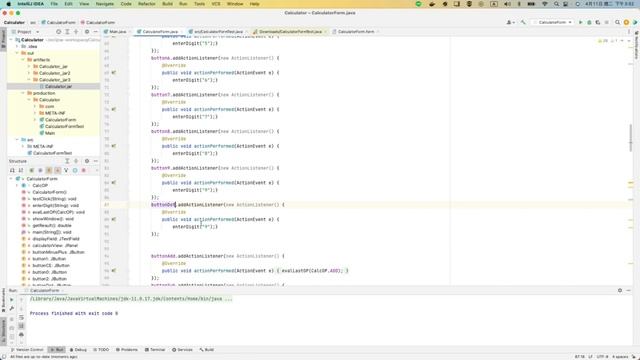Click gutter override icon for buttonAdd listener

click(113, 271)
